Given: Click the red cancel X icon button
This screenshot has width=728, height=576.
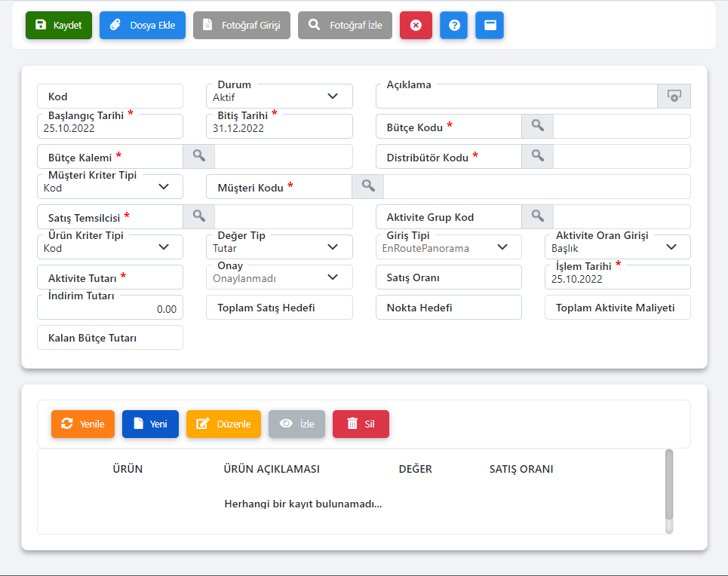Looking at the screenshot, I should [x=416, y=25].
